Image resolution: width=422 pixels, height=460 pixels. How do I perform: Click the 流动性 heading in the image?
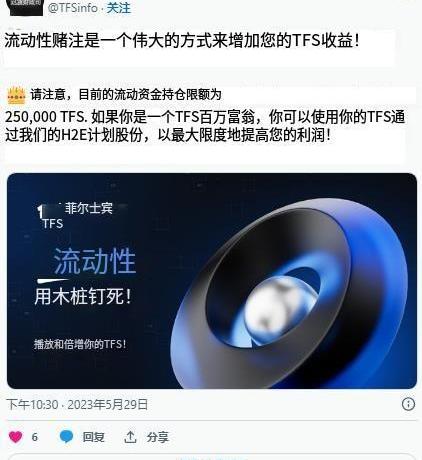coord(95,261)
